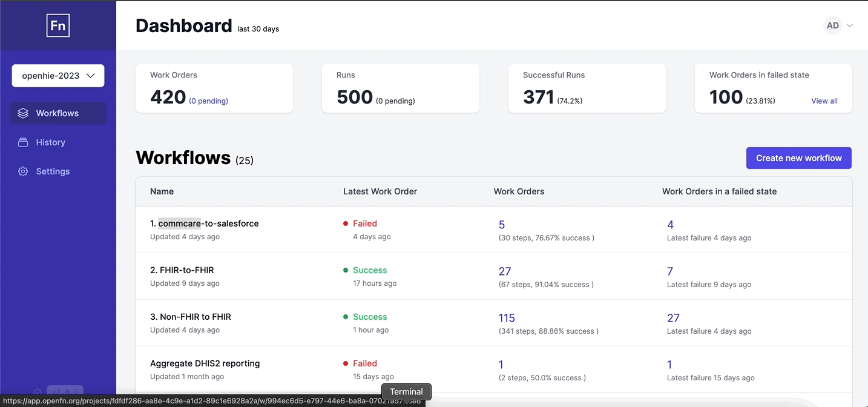Click the AD user avatar
Viewport: 868px width, 407px height.
coord(833,25)
